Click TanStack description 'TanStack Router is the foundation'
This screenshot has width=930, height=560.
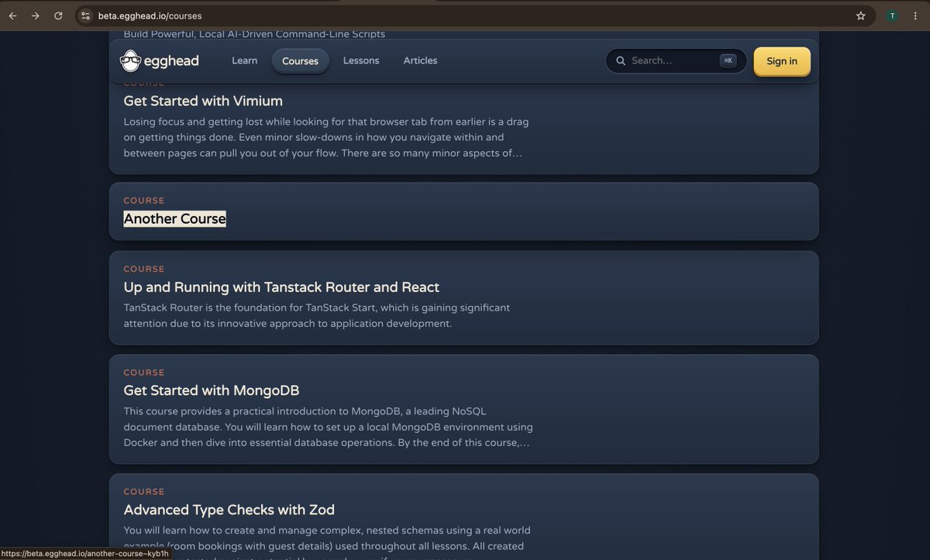click(x=317, y=315)
